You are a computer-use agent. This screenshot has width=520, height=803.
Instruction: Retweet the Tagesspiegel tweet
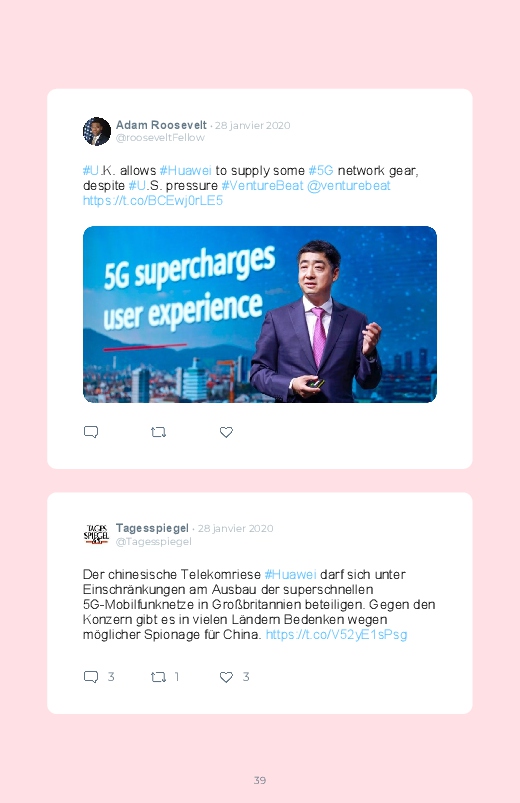click(x=158, y=677)
